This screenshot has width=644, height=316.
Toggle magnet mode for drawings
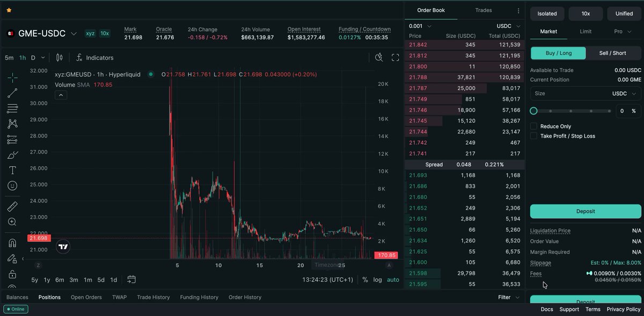click(x=12, y=243)
